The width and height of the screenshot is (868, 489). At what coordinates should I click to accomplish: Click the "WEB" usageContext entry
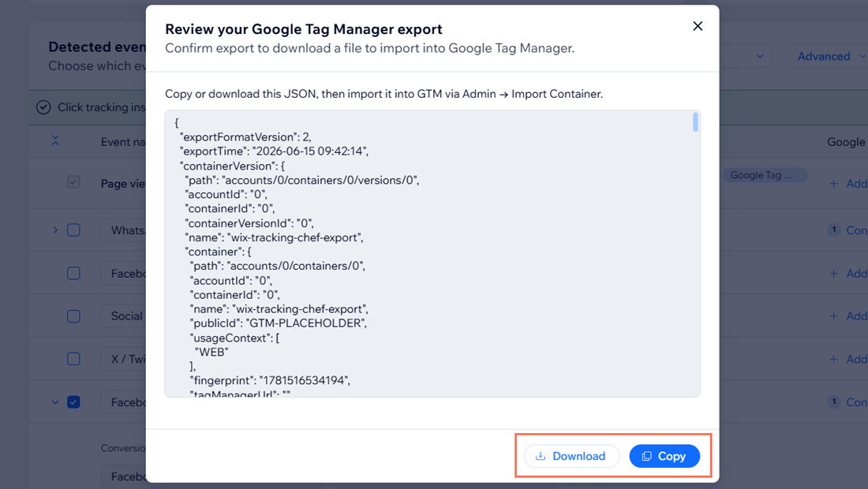211,352
